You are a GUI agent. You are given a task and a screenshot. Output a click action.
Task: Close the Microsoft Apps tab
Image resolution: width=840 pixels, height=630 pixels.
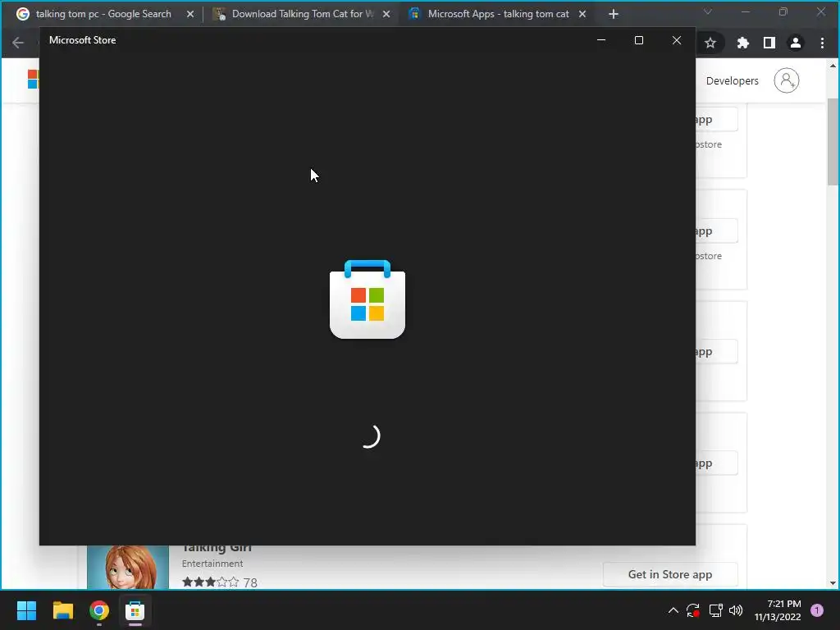coord(582,15)
